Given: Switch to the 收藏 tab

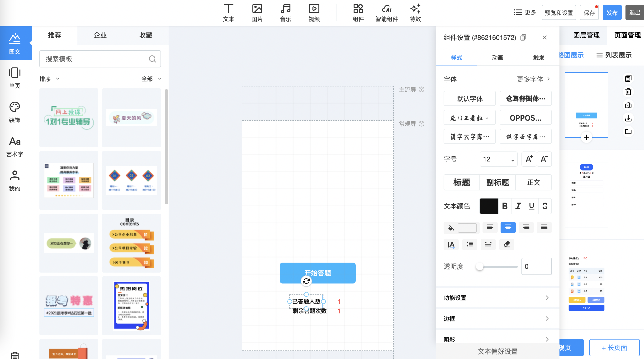Looking at the screenshot, I should (x=146, y=35).
